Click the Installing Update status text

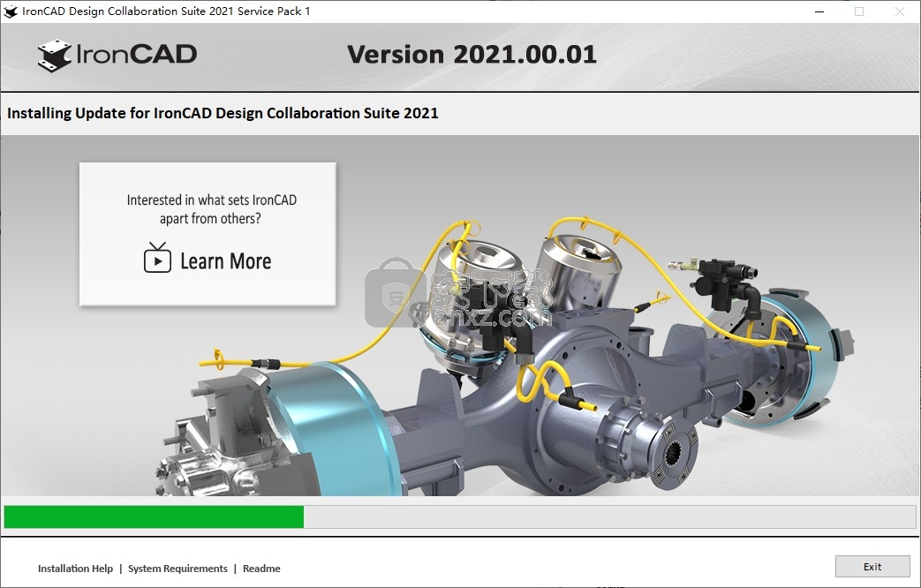tap(223, 113)
